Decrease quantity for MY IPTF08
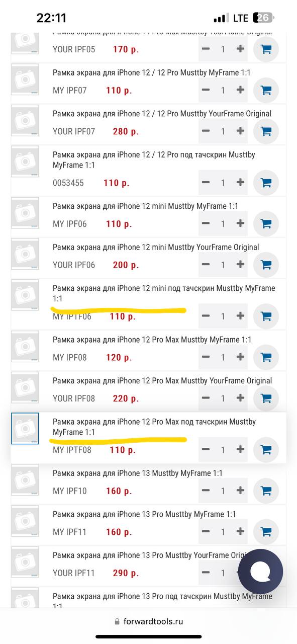Image resolution: width=297 pixels, height=644 pixels. pos(206,450)
